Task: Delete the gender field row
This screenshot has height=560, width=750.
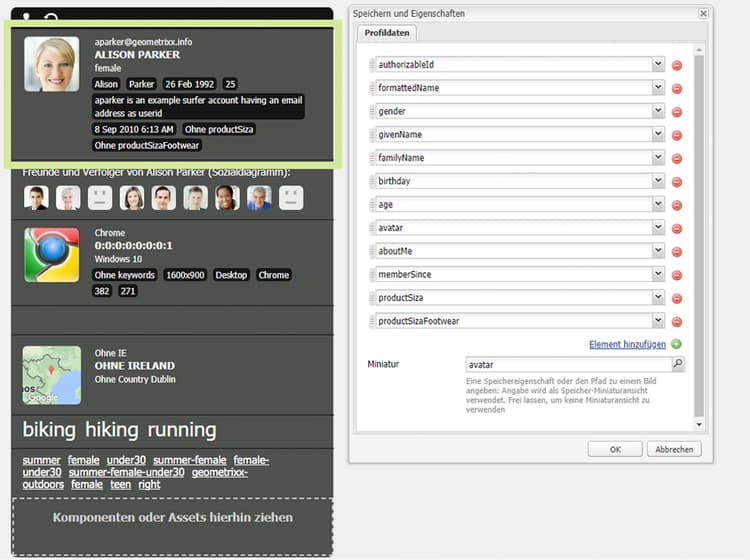Action: (677, 112)
